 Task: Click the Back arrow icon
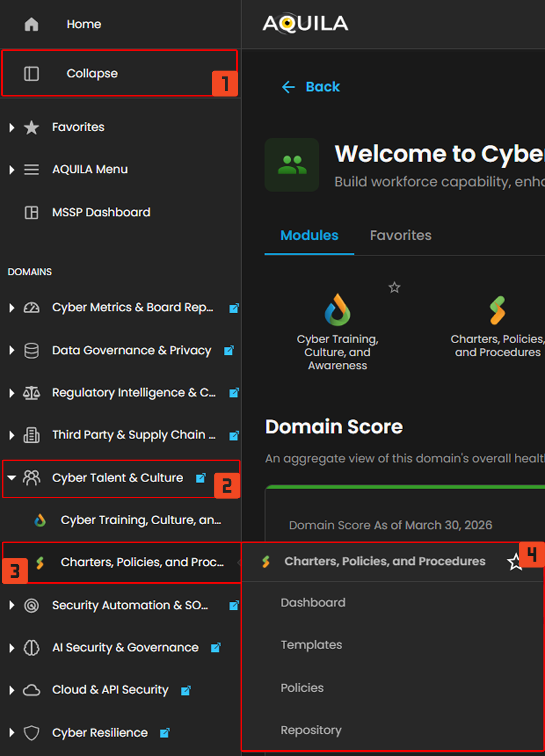(288, 87)
